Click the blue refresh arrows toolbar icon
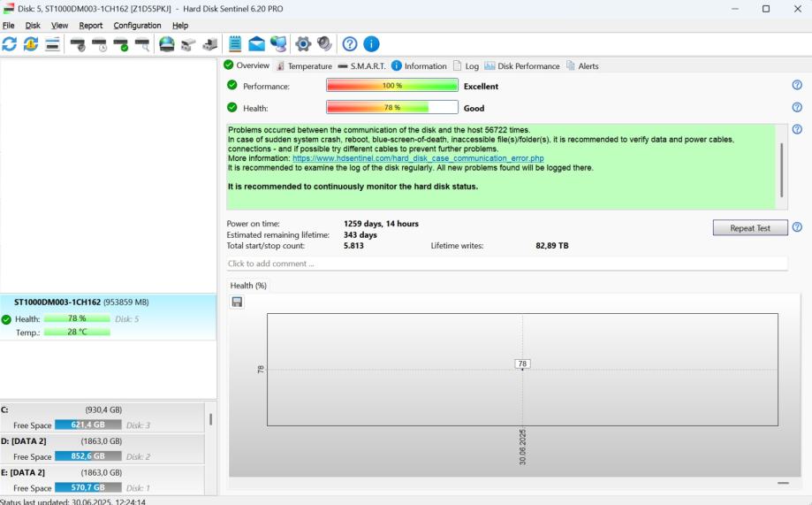The height and width of the screenshot is (505, 812). (10, 44)
